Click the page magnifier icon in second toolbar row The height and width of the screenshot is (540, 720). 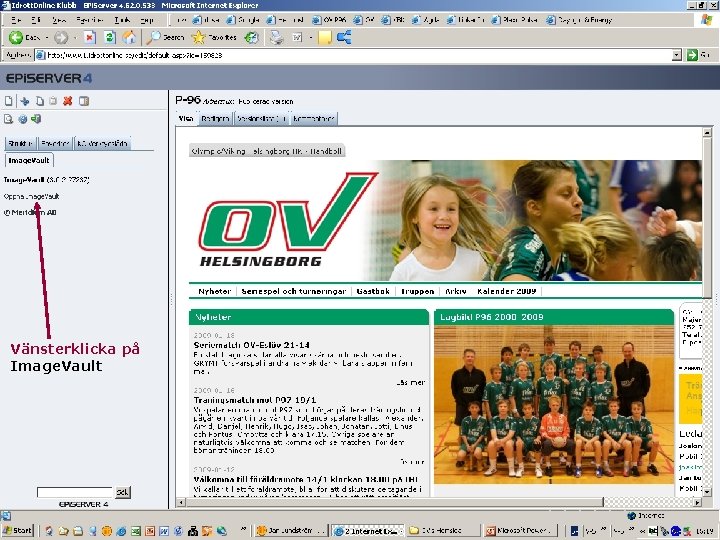click(x=8, y=119)
